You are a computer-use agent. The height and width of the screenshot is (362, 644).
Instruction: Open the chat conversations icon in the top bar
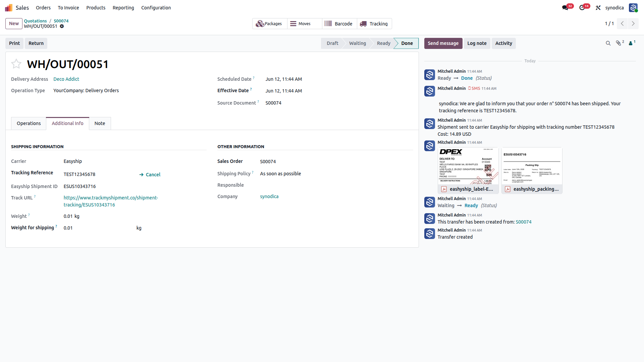pyautogui.click(x=566, y=8)
